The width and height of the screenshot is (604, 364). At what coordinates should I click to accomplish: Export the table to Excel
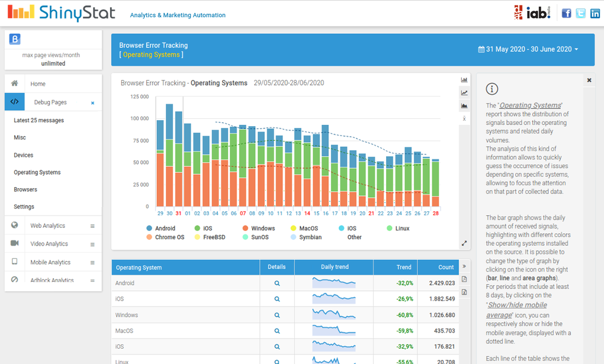coord(464,292)
